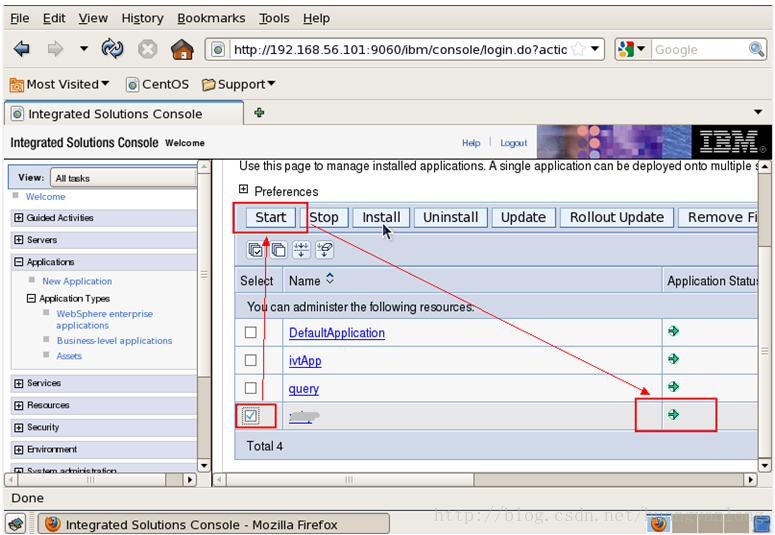Expand the Resources section
775x535 pixels.
tap(19, 405)
